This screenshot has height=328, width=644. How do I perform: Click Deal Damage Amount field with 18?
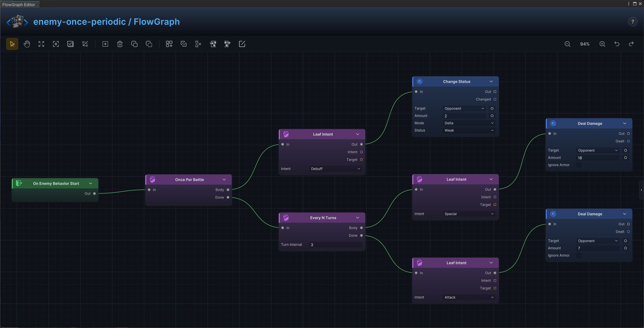pyautogui.click(x=598, y=158)
